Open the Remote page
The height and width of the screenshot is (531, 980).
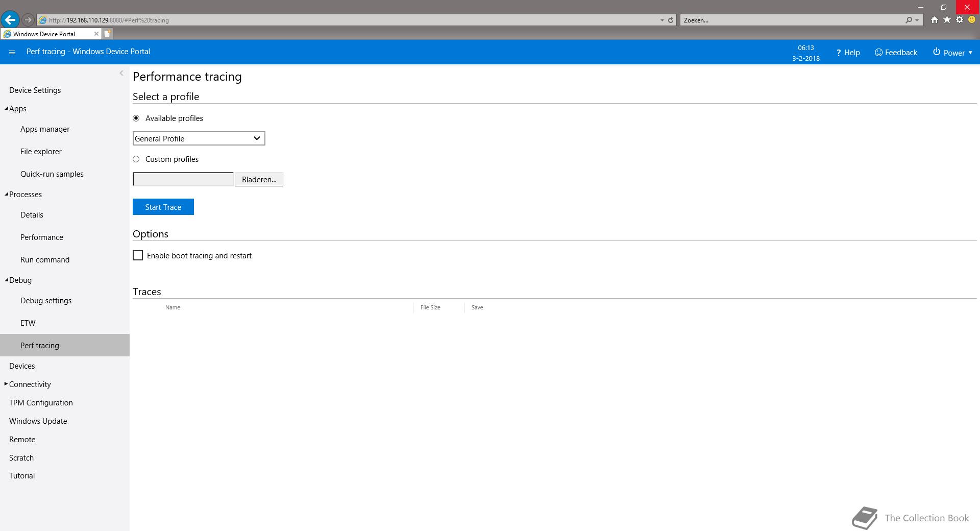[22, 440]
